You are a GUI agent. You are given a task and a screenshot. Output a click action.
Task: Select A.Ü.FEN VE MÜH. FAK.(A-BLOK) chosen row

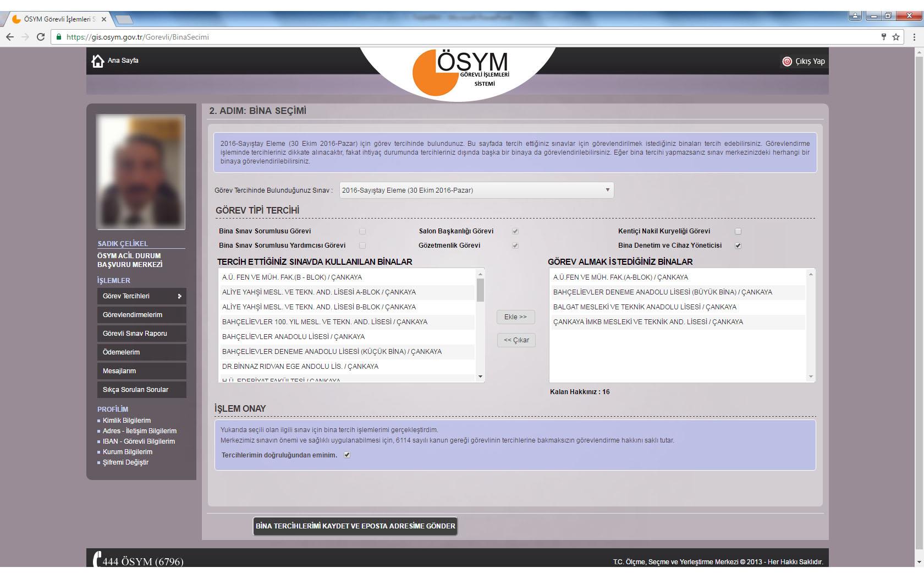(678, 277)
